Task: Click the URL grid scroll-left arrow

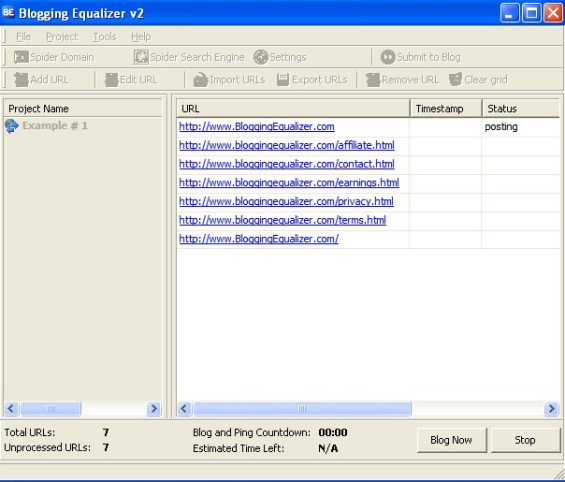Action: [184, 409]
